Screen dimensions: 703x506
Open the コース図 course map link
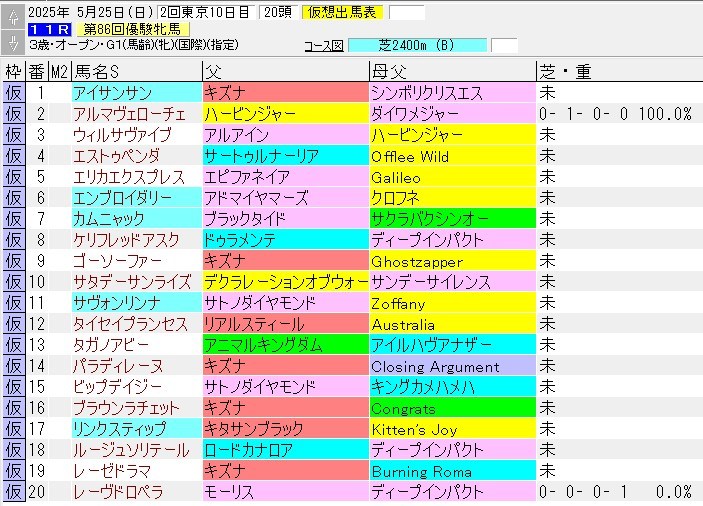[324, 46]
